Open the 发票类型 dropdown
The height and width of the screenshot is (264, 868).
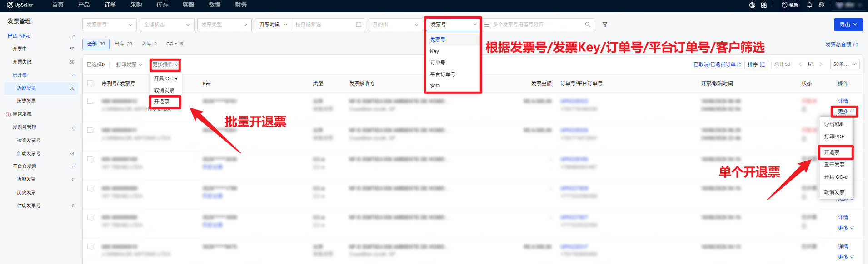click(x=224, y=24)
